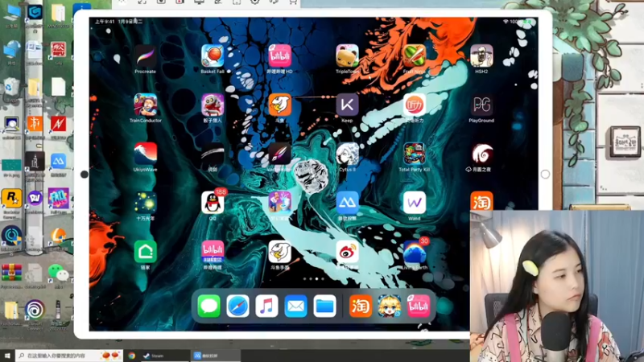Open the Total Party Kill game
This screenshot has width=644, height=362.
click(x=414, y=154)
